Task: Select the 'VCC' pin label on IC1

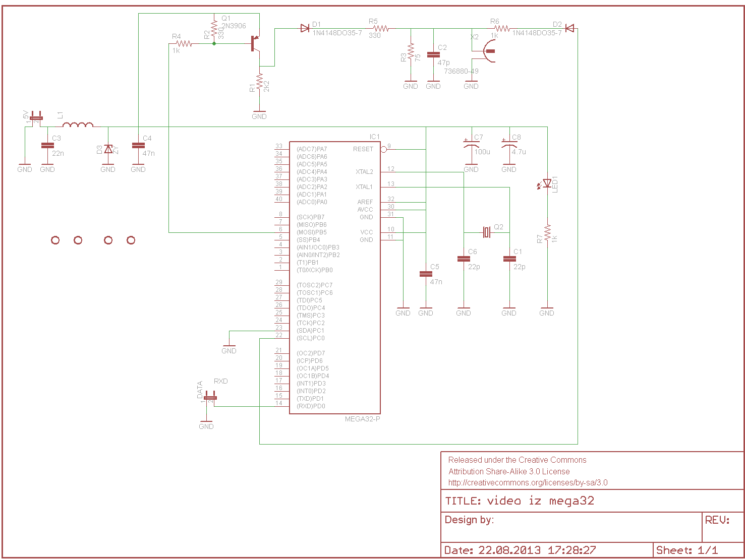Action: click(x=367, y=232)
